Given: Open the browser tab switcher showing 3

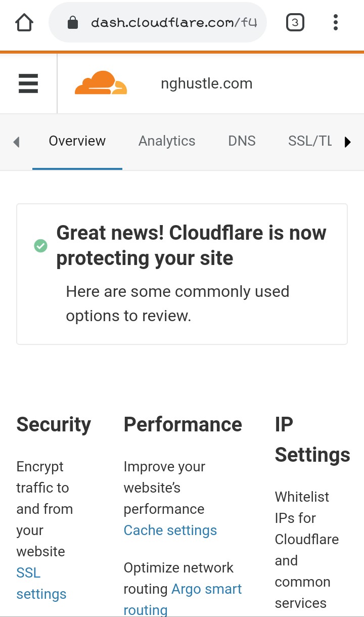Looking at the screenshot, I should click(295, 22).
